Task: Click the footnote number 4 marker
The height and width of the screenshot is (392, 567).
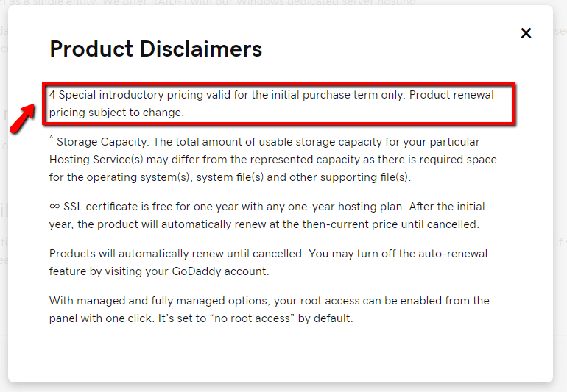Action: click(52, 96)
